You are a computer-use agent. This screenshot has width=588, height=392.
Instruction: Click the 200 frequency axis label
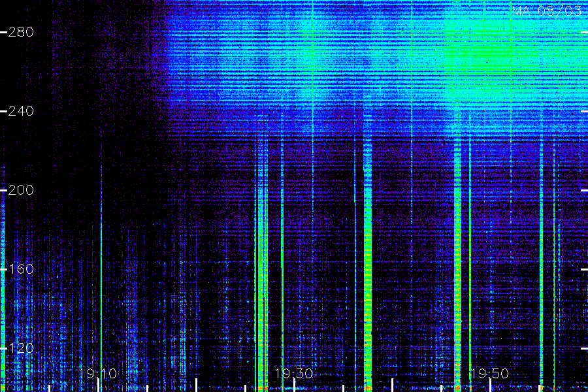coord(21,190)
